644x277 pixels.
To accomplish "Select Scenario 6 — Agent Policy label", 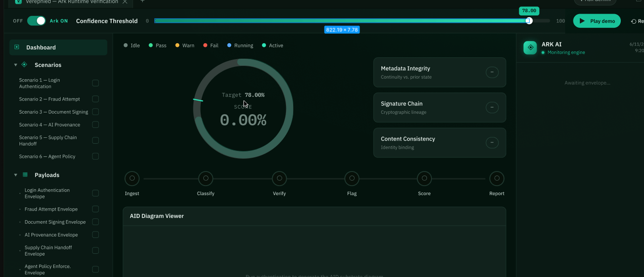I will pyautogui.click(x=47, y=156).
